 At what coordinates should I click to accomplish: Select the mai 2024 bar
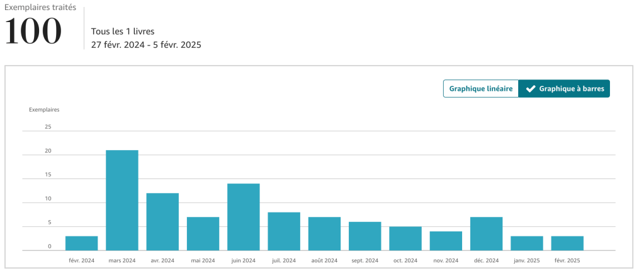[x=203, y=234]
